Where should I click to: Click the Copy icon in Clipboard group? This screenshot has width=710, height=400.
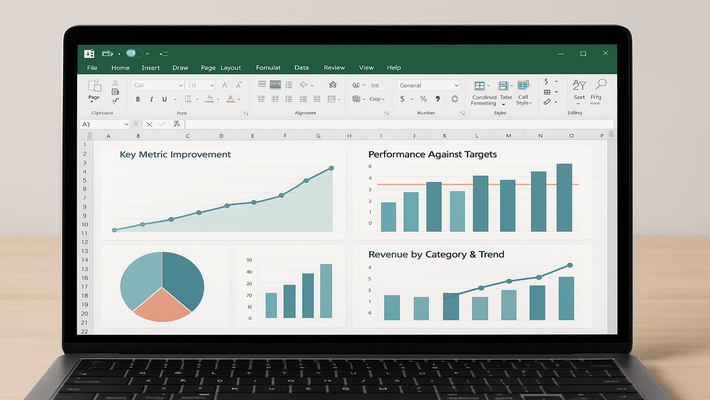click(x=115, y=92)
